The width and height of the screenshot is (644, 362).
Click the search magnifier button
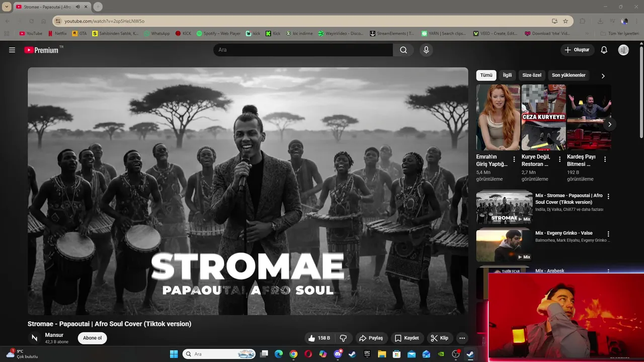pyautogui.click(x=404, y=50)
